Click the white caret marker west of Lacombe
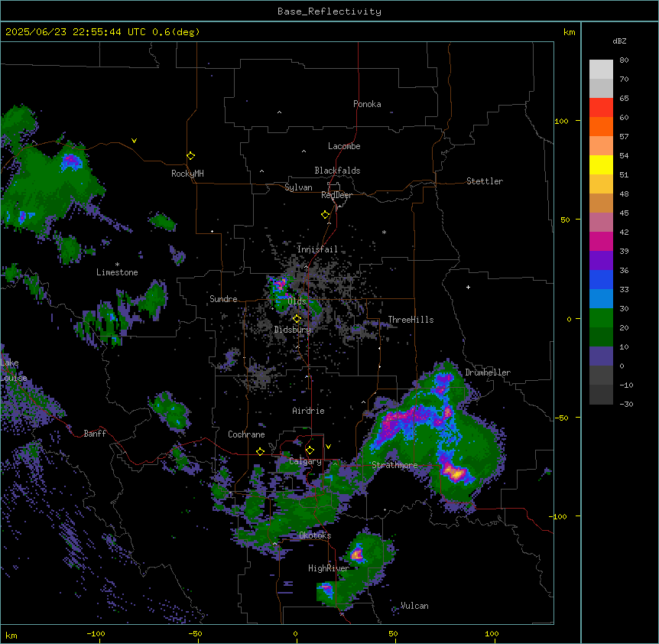Image resolution: width=659 pixels, height=644 pixels. 304,151
